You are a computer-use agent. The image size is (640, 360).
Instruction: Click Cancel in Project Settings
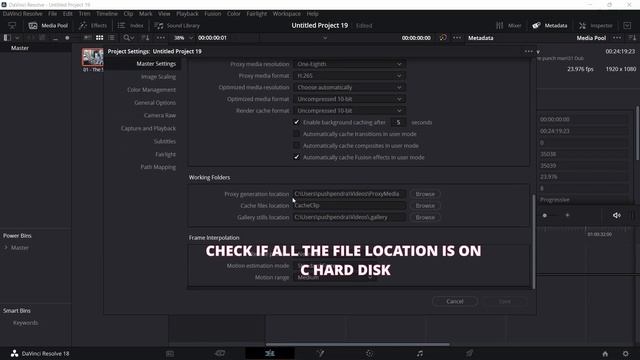pos(455,301)
